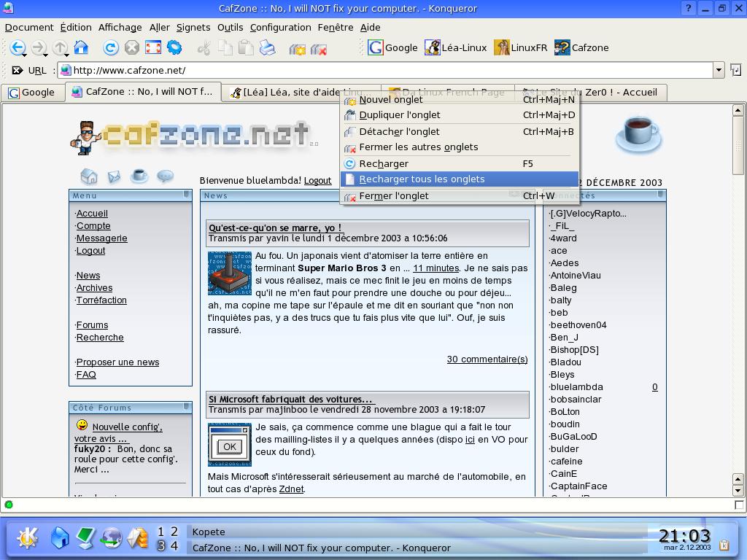
Task: Click the Copy toolbar icon
Action: tap(225, 47)
